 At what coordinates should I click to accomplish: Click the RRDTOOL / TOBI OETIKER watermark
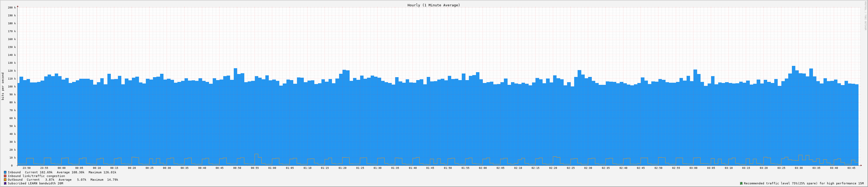tap(865, 17)
